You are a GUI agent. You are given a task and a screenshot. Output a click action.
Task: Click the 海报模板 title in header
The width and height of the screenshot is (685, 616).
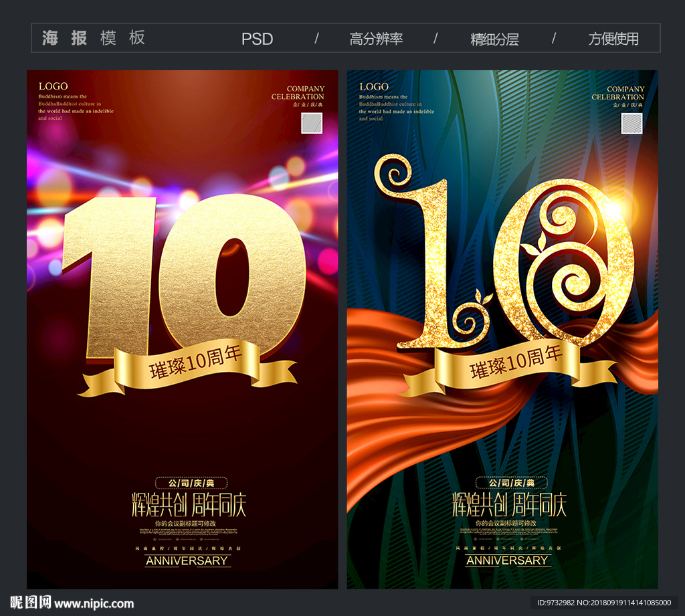(94, 38)
